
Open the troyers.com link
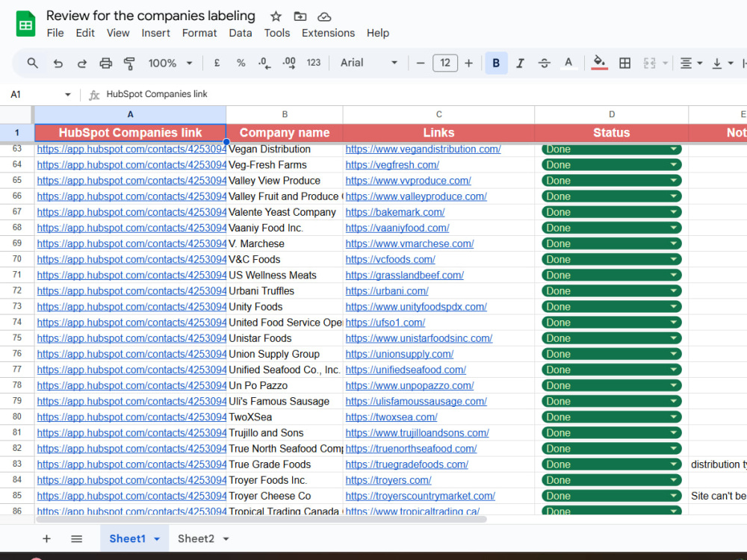pyautogui.click(x=388, y=480)
